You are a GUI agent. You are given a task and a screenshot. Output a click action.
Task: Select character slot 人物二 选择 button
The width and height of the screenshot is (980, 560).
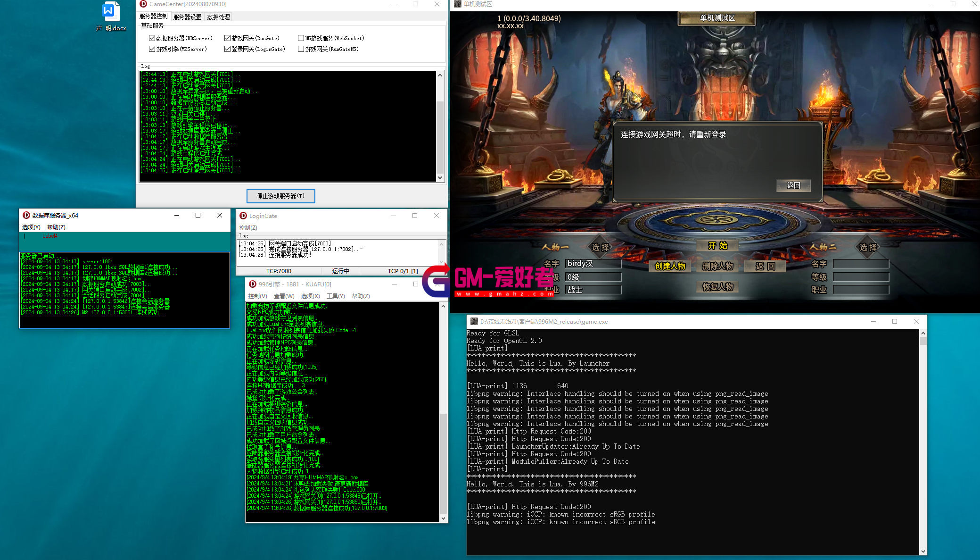[868, 247]
